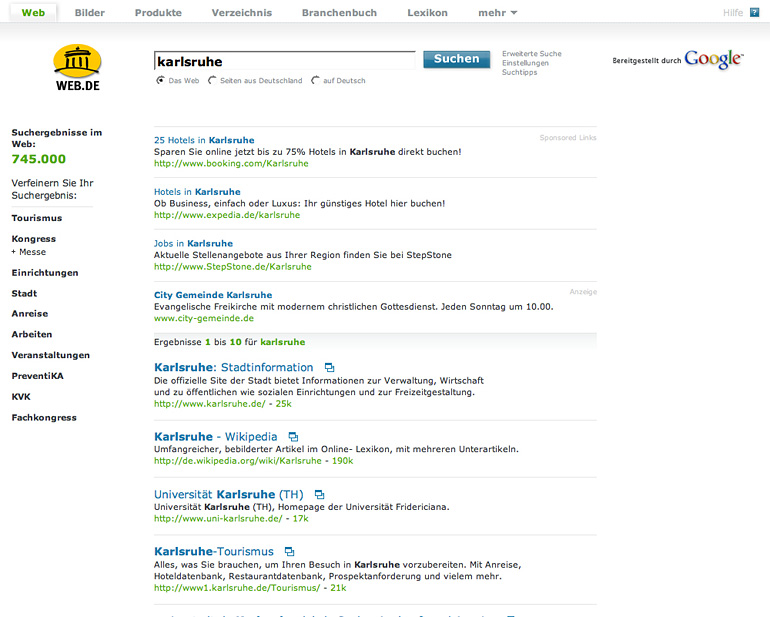This screenshot has height=617, width=770.
Task: Click the '745.000' result count
Action: [38, 159]
